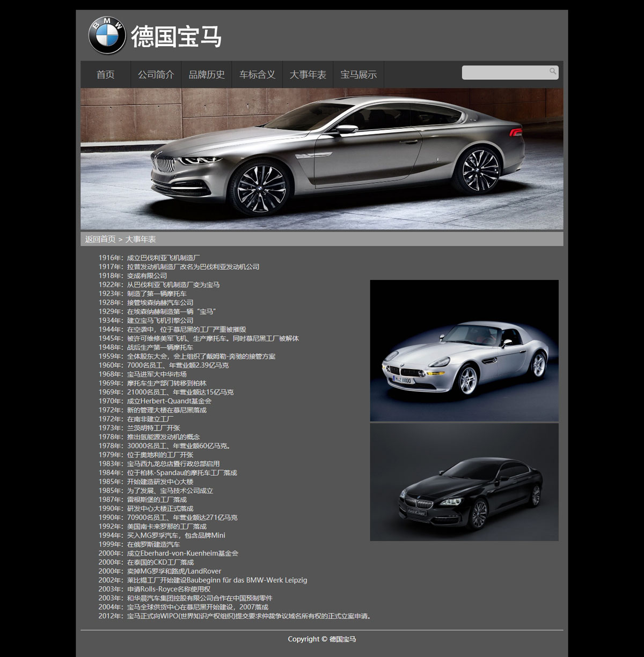
Task: Click the 1985年 宝马技术公司成立 entry
Action: (156, 491)
